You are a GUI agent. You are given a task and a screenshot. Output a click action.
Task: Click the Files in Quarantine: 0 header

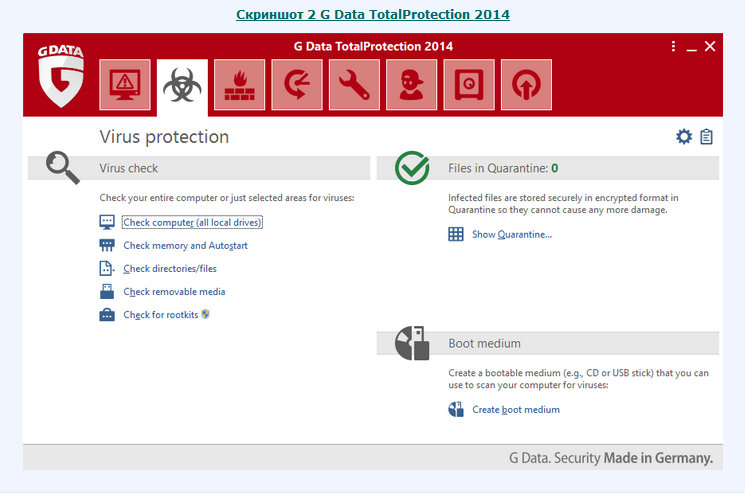point(548,168)
